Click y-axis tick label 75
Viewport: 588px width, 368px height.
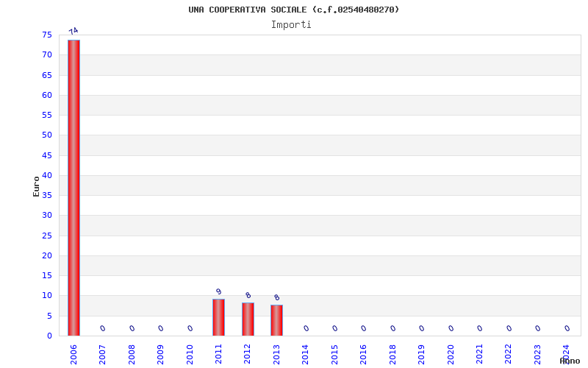[x=47, y=35]
